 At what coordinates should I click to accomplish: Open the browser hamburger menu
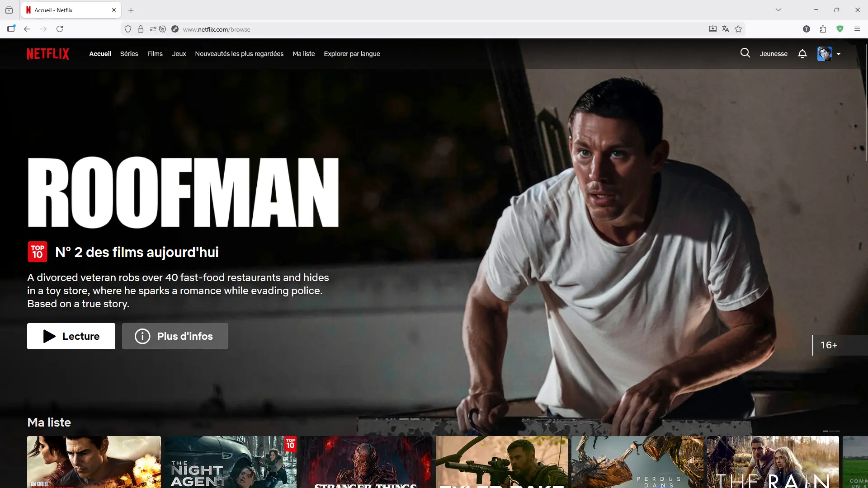(857, 29)
